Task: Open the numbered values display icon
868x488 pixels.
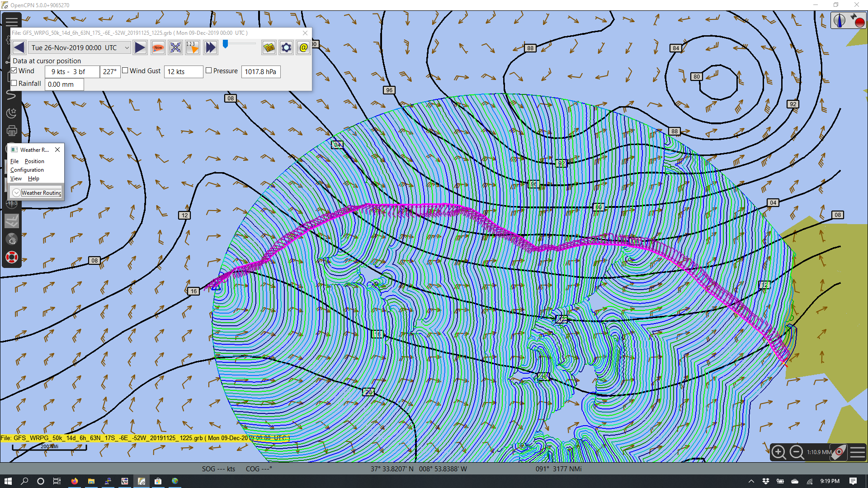Action: [x=193, y=47]
